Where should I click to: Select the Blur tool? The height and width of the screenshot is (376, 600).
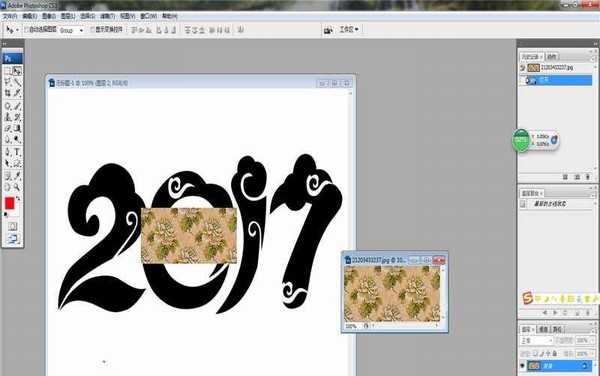[x=8, y=139]
